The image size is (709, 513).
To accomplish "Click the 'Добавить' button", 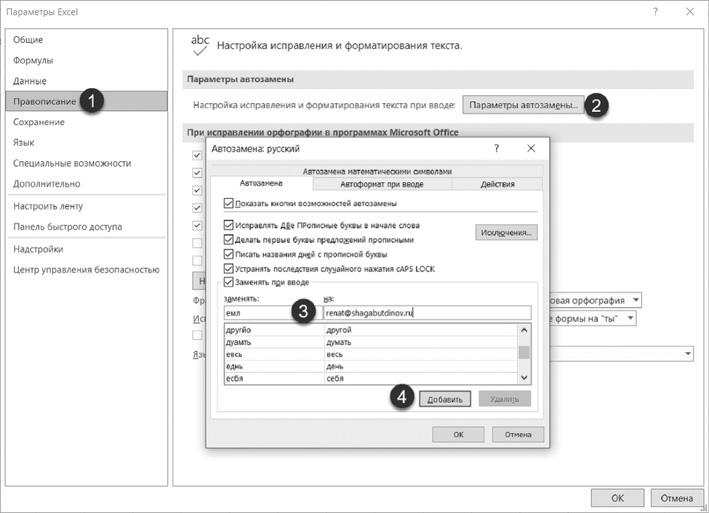I will [x=445, y=398].
